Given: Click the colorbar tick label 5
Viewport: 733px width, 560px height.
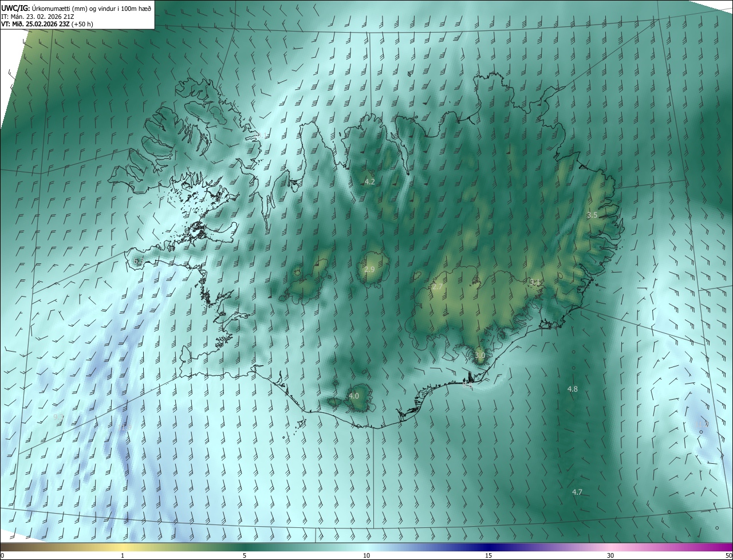Looking at the screenshot, I should coord(245,556).
